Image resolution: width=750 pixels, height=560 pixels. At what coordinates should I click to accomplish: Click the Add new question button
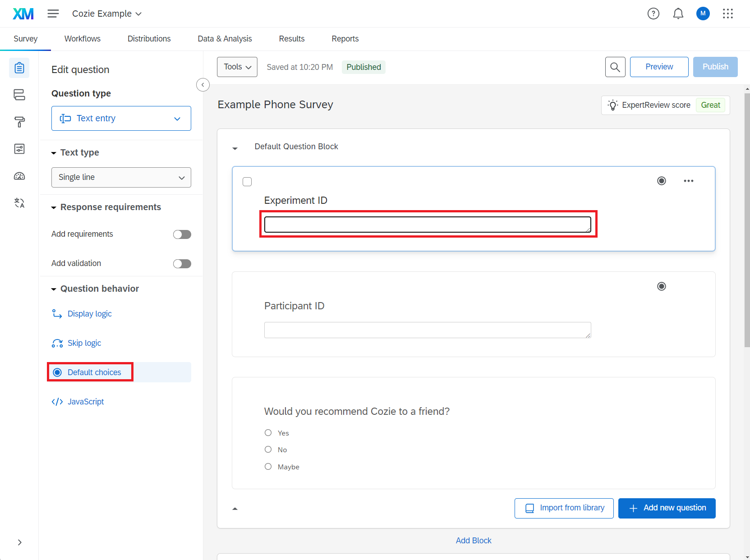(x=667, y=508)
